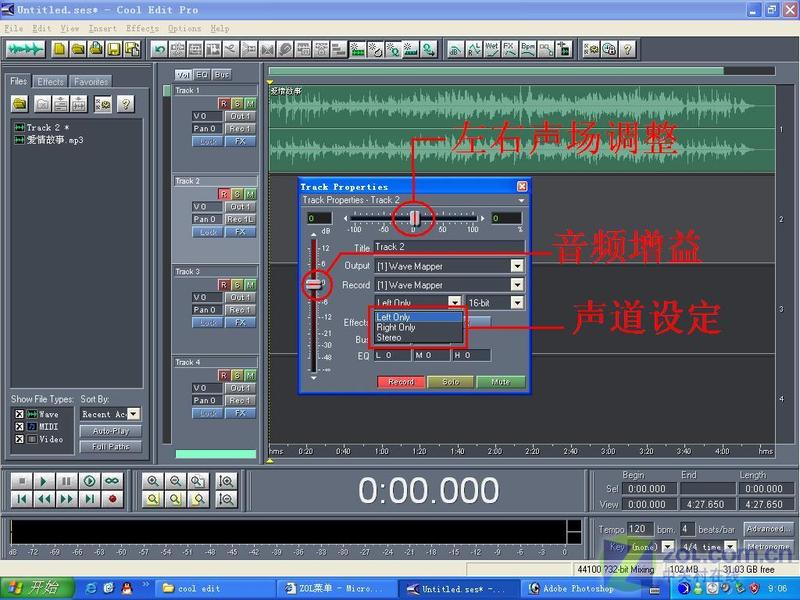Select Right Only from the channel list
Screen dimensions: 800x600
(x=418, y=328)
